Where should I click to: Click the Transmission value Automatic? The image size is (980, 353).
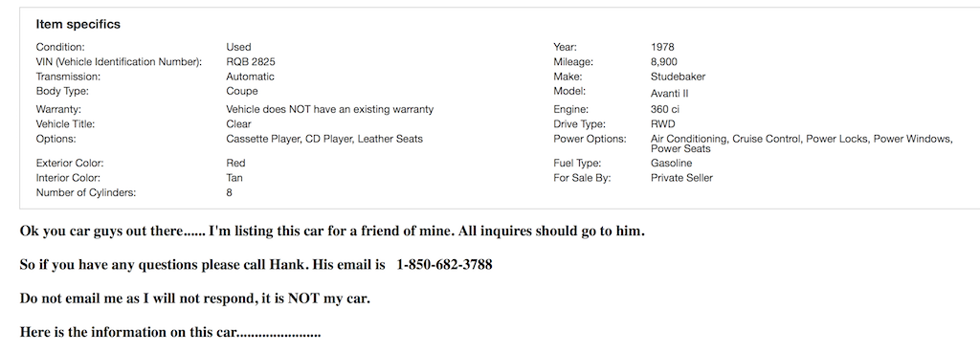tap(250, 77)
